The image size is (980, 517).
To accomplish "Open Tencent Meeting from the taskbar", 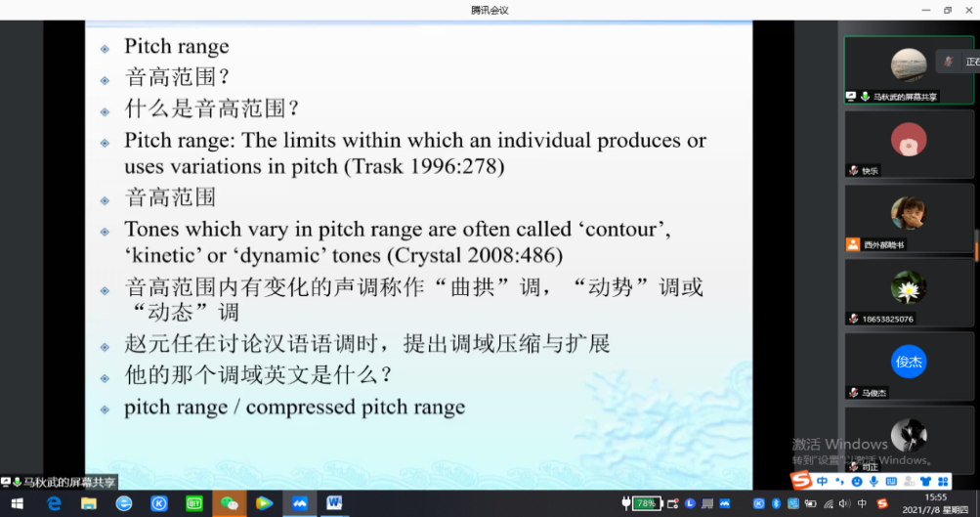I will pyautogui.click(x=299, y=503).
